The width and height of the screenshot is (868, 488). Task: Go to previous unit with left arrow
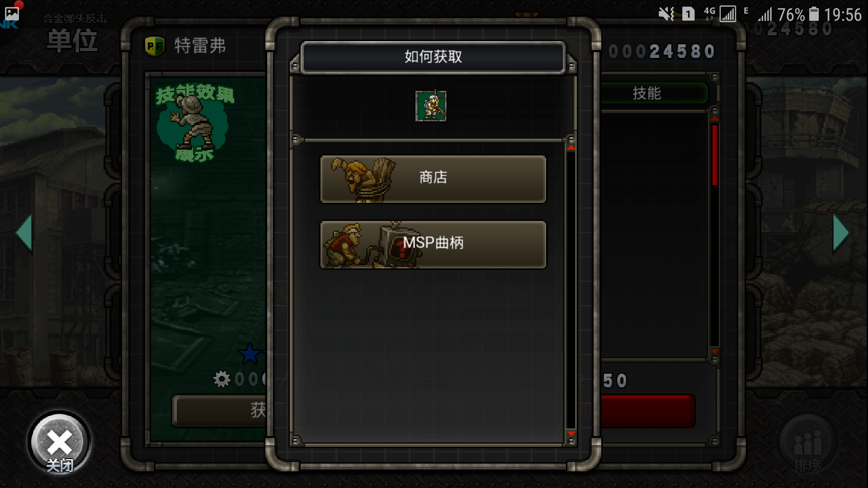coord(24,232)
